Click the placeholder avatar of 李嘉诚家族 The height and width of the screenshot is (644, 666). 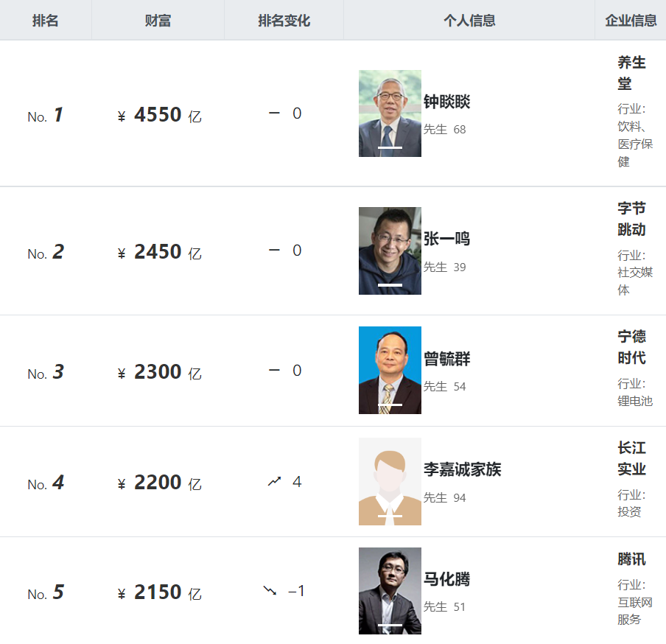click(390, 482)
